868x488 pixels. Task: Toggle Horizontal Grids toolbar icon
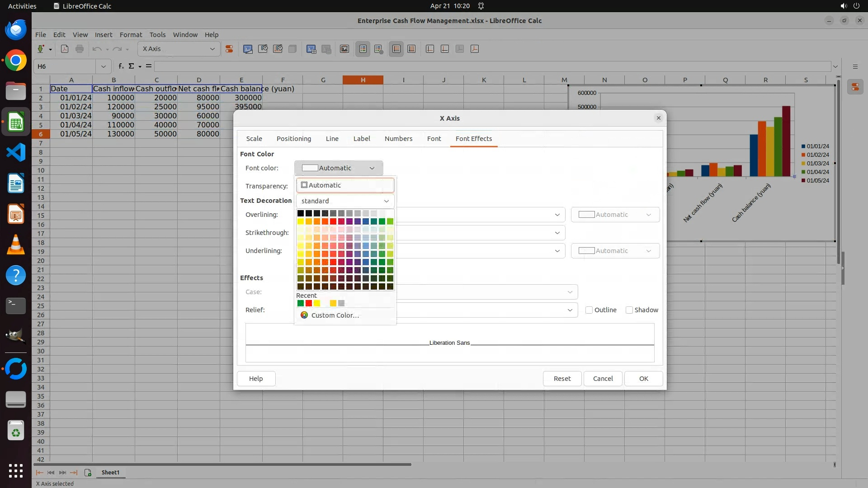click(396, 49)
